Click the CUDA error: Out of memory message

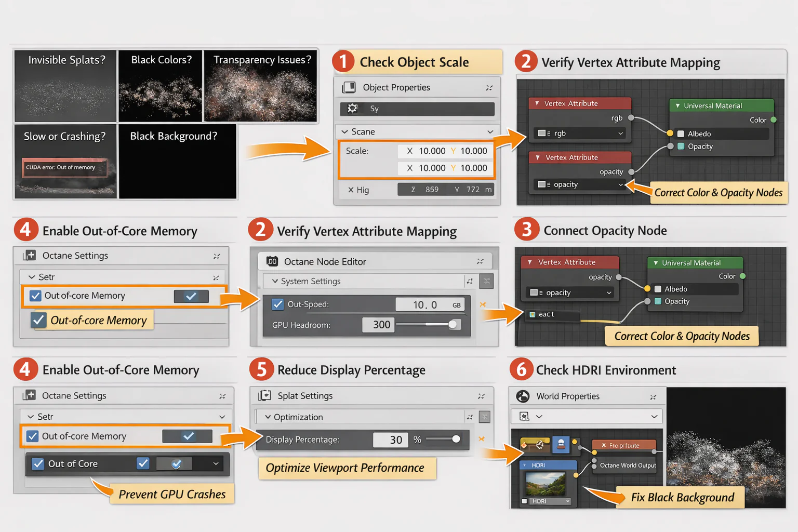tap(64, 168)
